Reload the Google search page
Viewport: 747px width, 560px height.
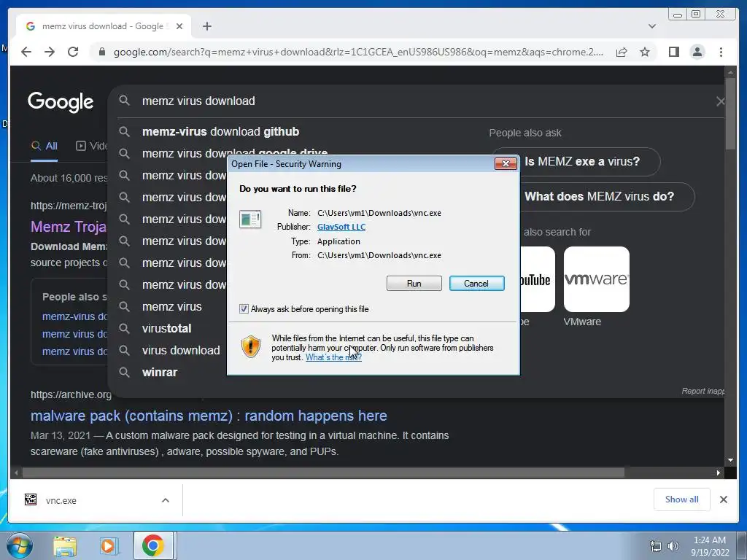pos(73,52)
